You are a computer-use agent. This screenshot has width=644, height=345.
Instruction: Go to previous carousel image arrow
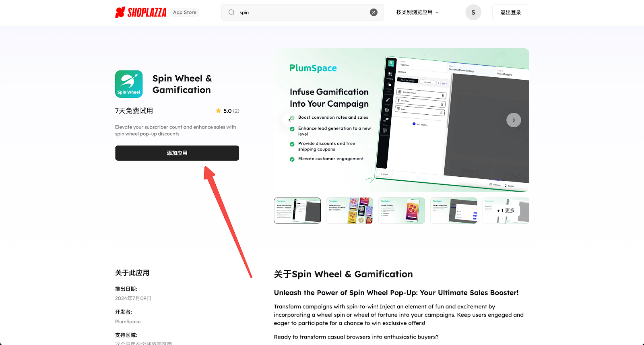click(x=289, y=120)
